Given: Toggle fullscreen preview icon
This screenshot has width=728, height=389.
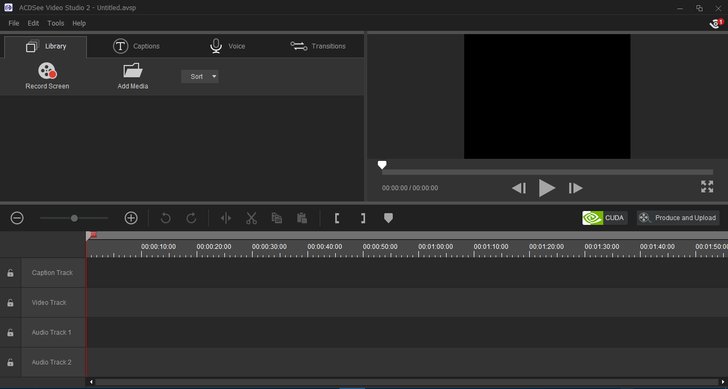Looking at the screenshot, I should pos(707,187).
